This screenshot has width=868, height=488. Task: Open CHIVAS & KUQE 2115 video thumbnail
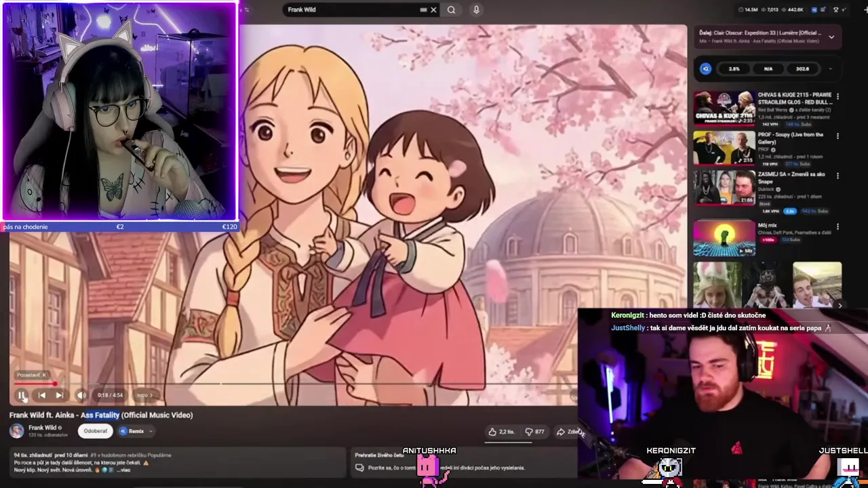click(724, 109)
